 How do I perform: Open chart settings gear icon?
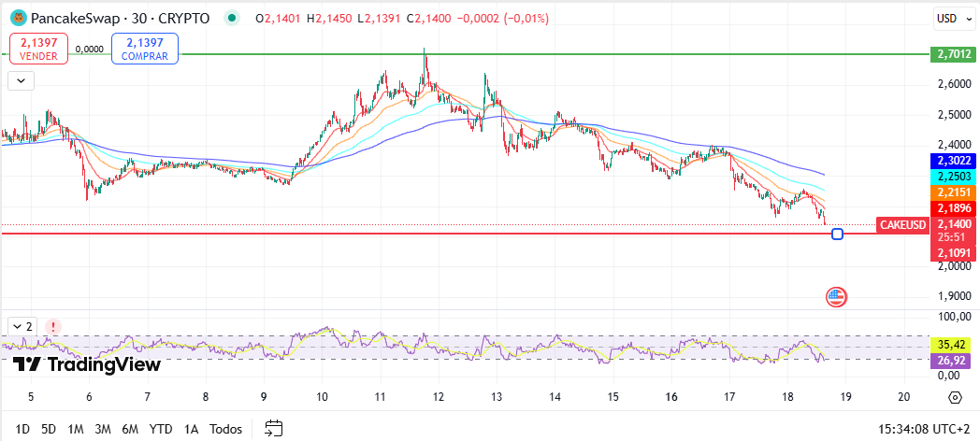(955, 398)
